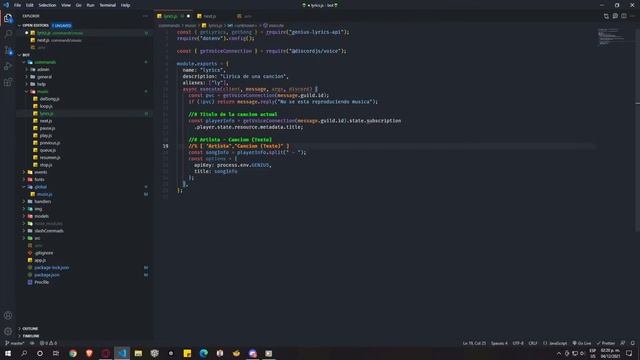The image size is (640, 360).
Task: Open the Manage gear in activity bar
Action: tap(8, 331)
